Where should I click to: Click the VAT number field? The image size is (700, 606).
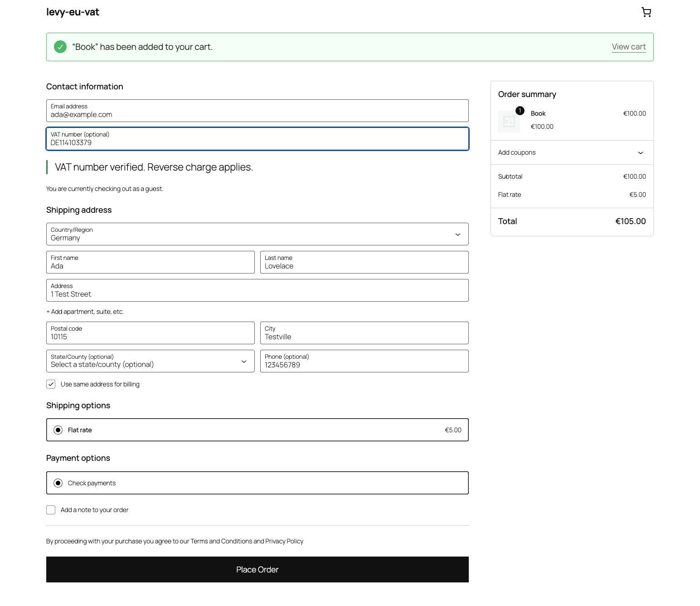click(258, 139)
